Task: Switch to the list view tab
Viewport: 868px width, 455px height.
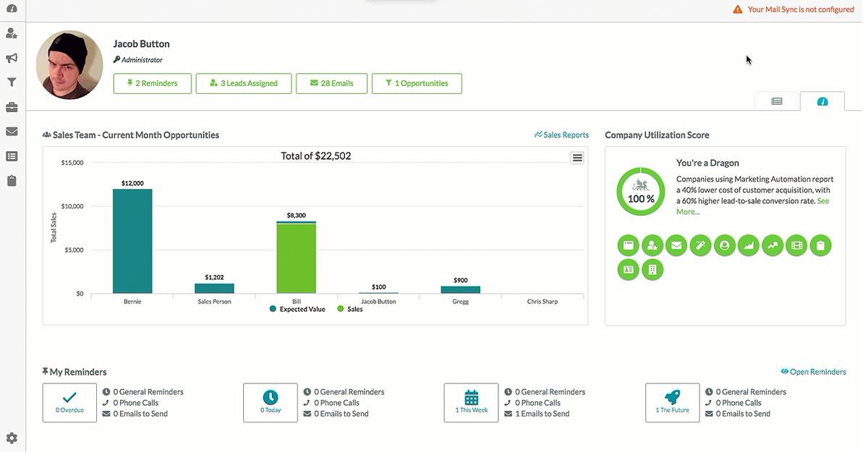Action: (x=777, y=102)
